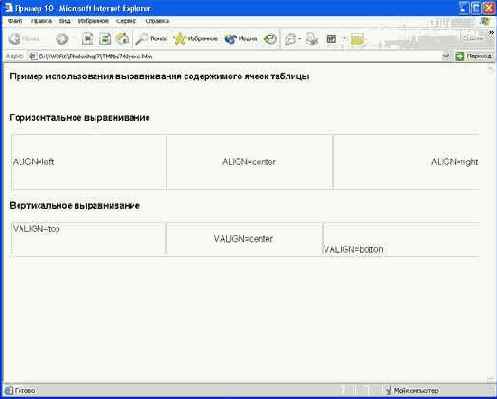Expand the Links toolbar chevron
Image resolution: width=497 pixels, height=399 pixels.
491,33
